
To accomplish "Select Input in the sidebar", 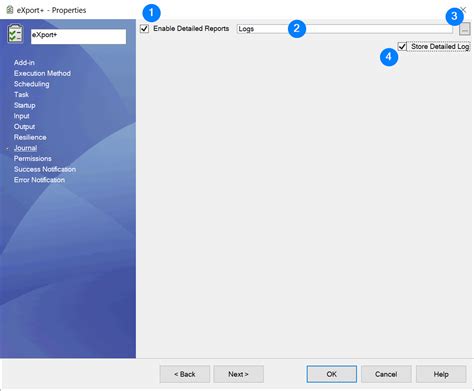I will (x=22, y=116).
